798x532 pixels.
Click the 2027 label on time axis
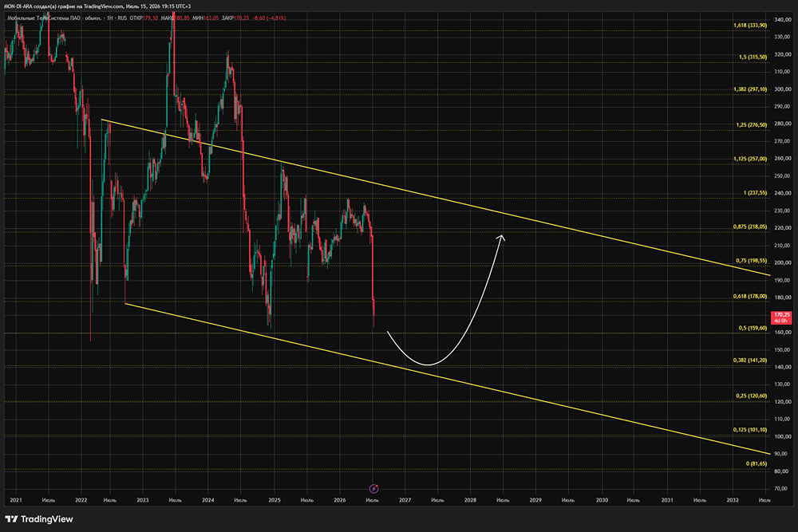405,500
